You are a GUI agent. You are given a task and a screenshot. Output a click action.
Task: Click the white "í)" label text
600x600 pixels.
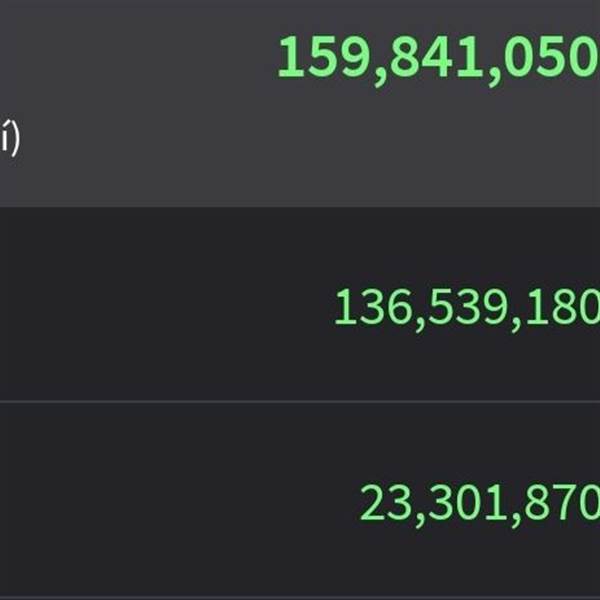click(9, 140)
